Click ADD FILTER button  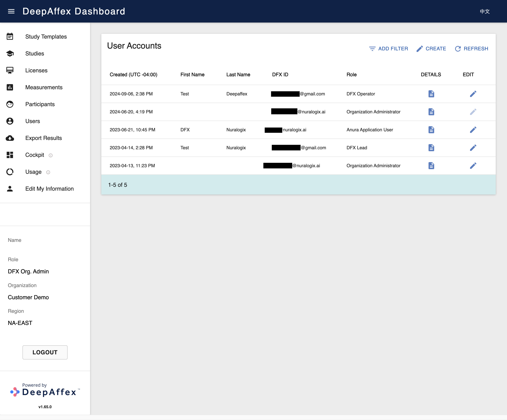point(388,49)
